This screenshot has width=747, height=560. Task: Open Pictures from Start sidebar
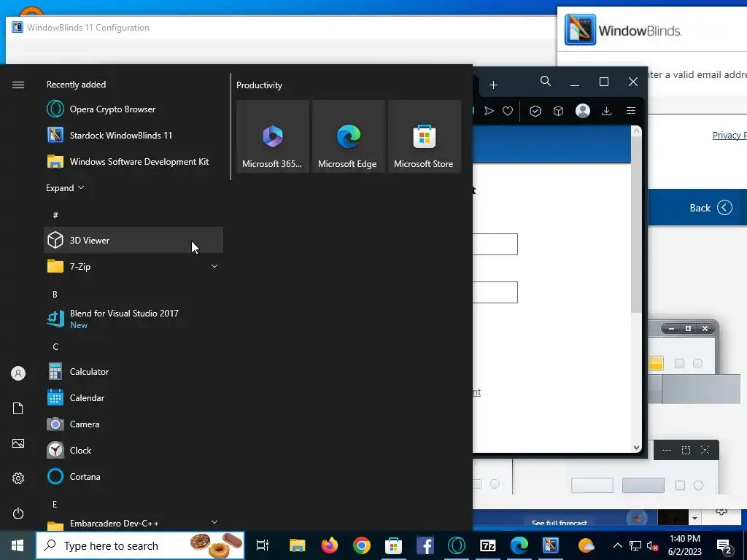(18, 443)
